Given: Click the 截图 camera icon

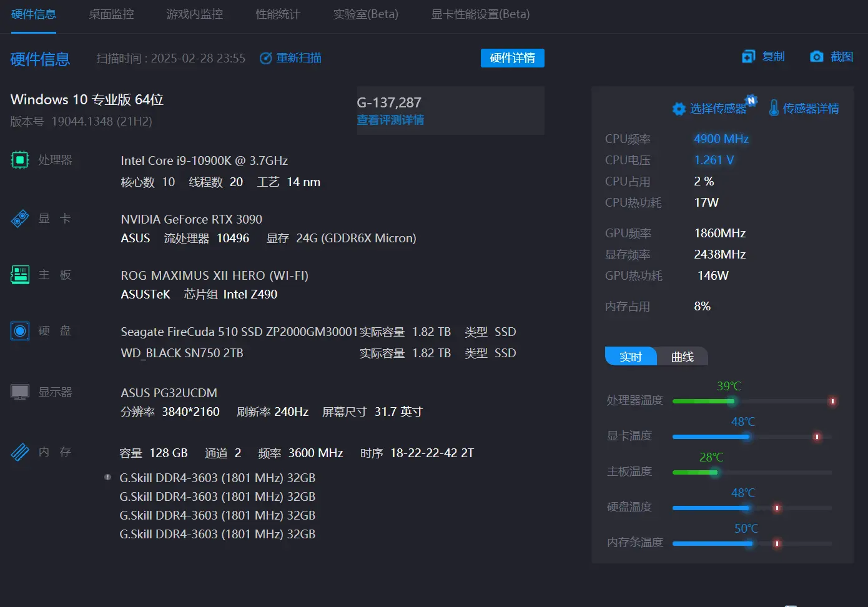Looking at the screenshot, I should click(817, 57).
